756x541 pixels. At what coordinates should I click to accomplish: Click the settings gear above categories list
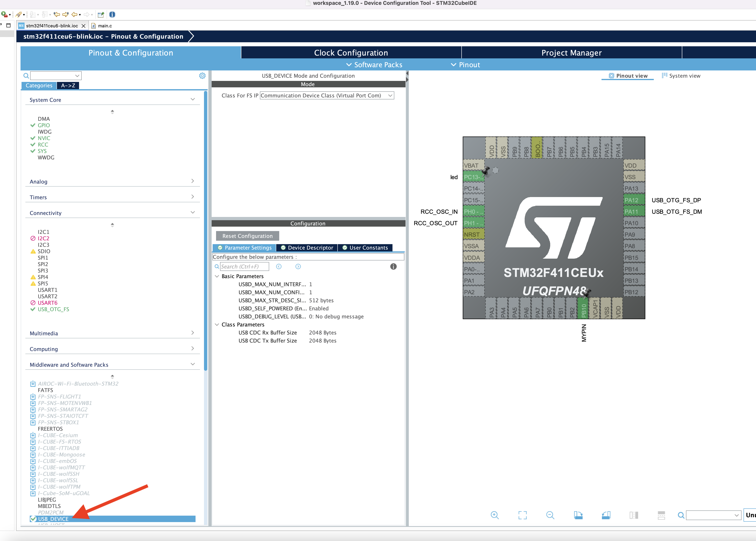click(x=202, y=76)
